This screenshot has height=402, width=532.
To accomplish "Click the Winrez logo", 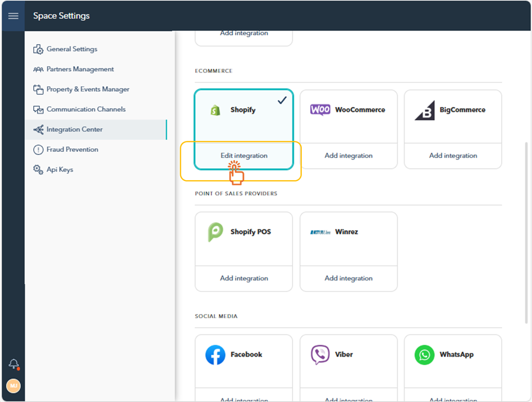I will pyautogui.click(x=320, y=232).
